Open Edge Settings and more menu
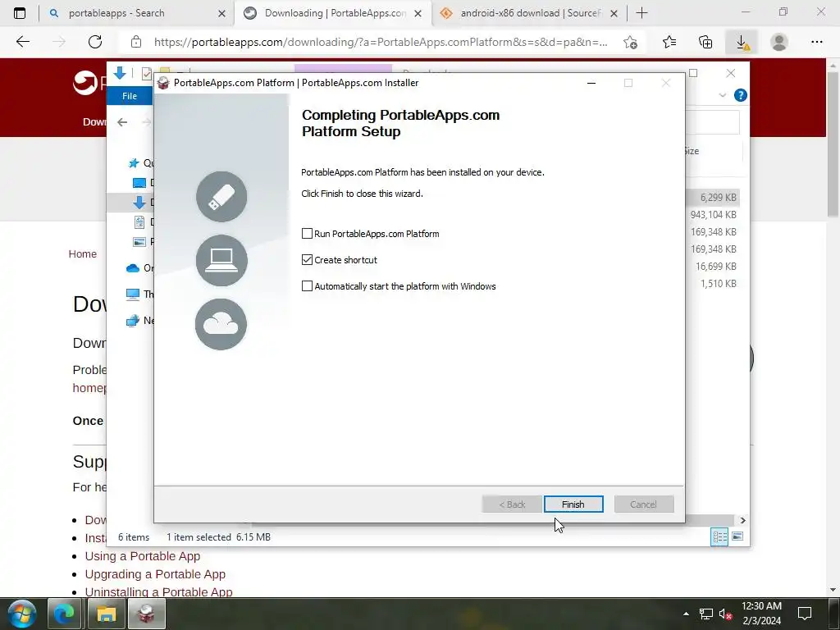This screenshot has height=630, width=840. coord(817,42)
